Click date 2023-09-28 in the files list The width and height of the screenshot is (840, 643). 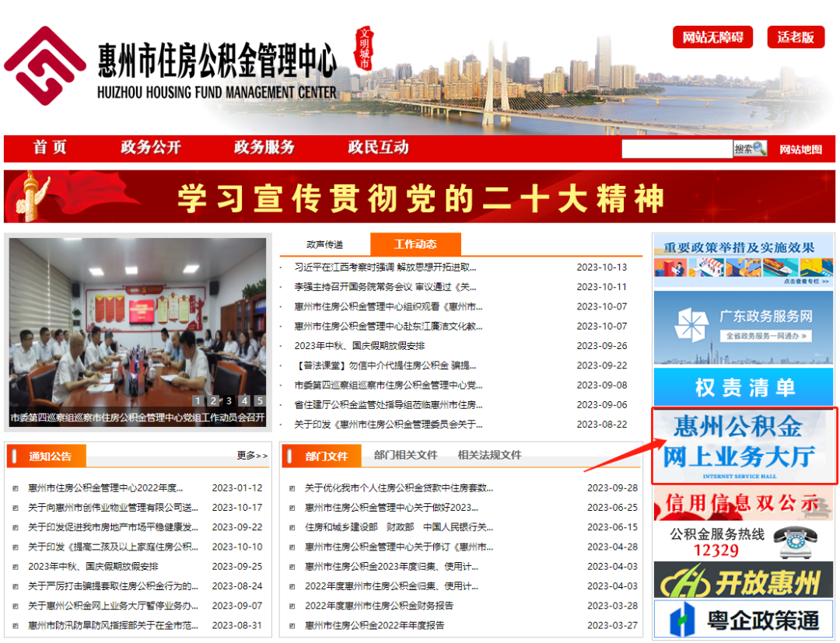pyautogui.click(x=612, y=487)
